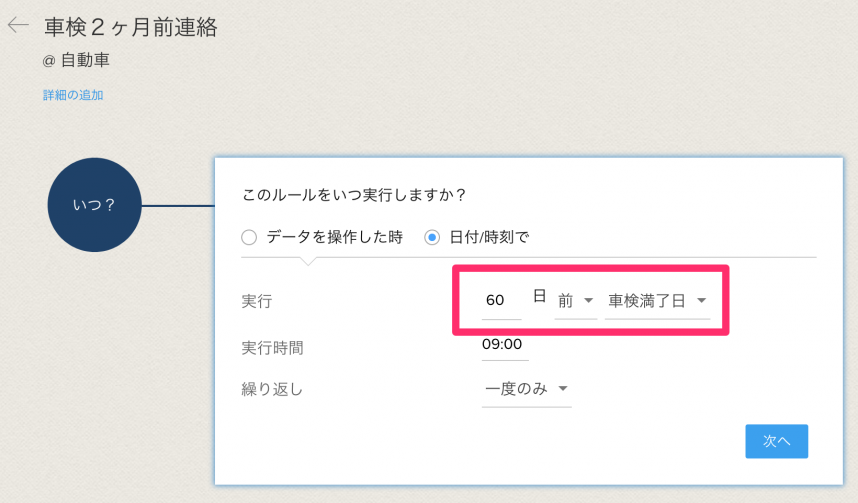858x503 pixels.
Task: Expand the 一度のみ repeat dropdown
Action: (526, 389)
